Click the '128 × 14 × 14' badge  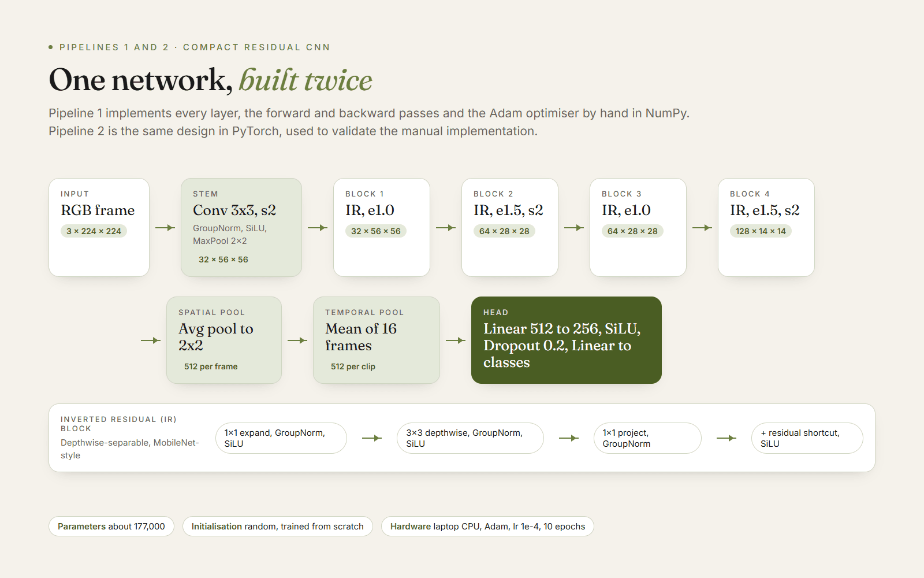tap(761, 231)
